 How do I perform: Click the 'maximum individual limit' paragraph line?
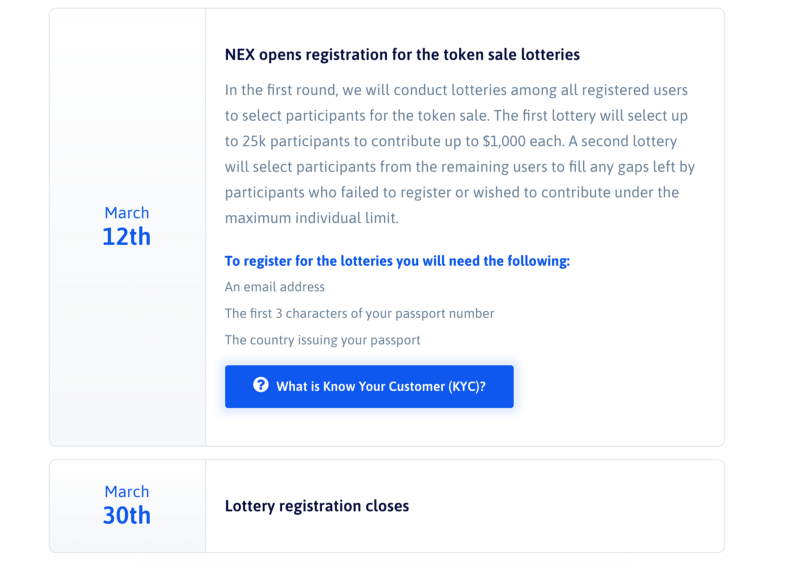tap(311, 218)
